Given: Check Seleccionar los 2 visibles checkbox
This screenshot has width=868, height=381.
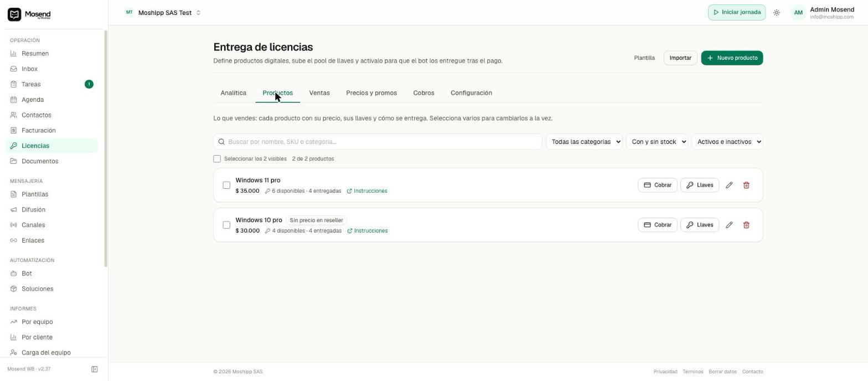Looking at the screenshot, I should click(217, 159).
